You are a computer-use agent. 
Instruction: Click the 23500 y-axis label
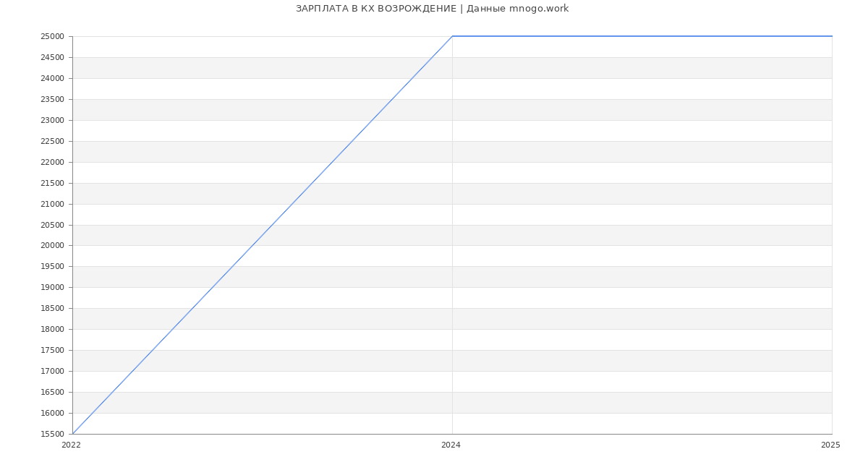point(52,100)
